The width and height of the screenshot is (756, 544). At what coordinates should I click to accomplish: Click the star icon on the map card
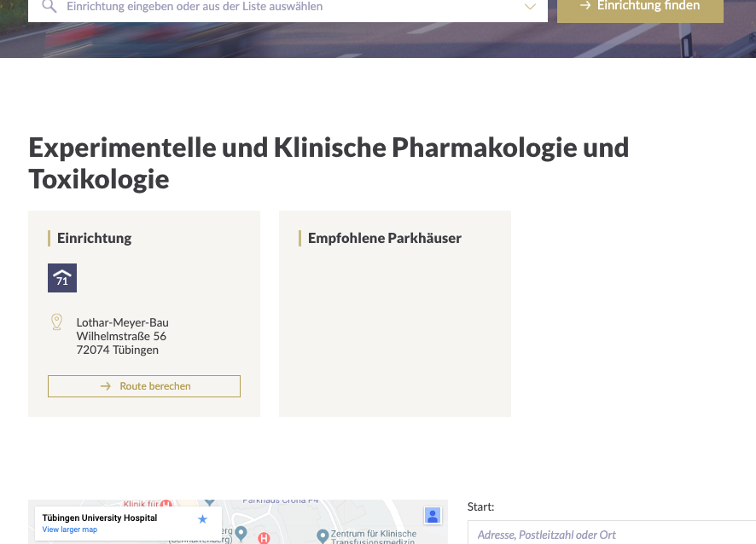(202, 519)
